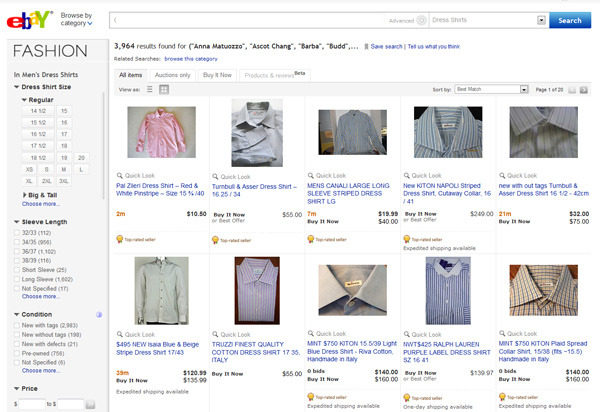This screenshot has width=600, height=412.
Task: Click the Save search link
Action: point(386,46)
